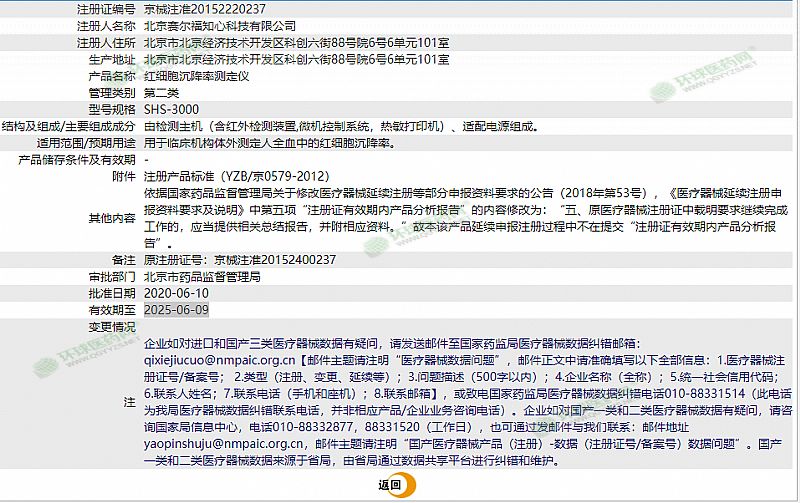Click the model specification SHS-3000
This screenshot has height=503, width=800.
pyautogui.click(x=172, y=109)
